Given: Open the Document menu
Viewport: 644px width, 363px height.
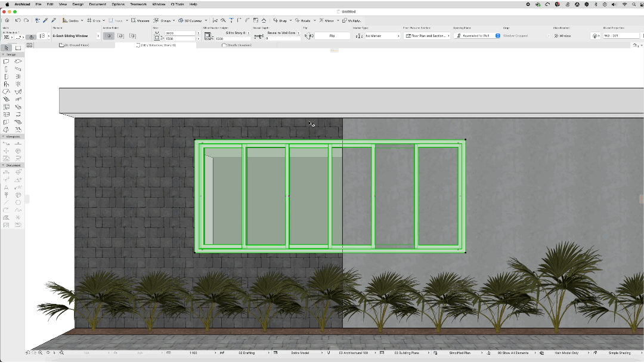Looking at the screenshot, I should click(x=98, y=4).
